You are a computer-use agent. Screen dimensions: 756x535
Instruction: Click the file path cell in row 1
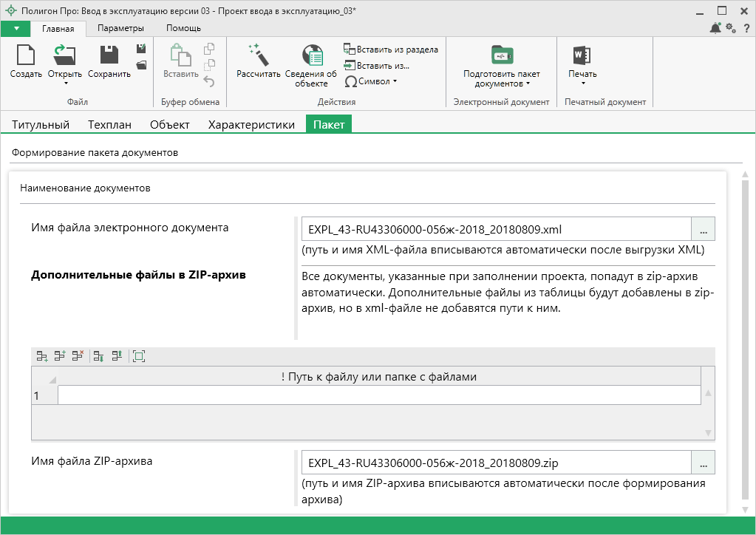click(x=378, y=396)
